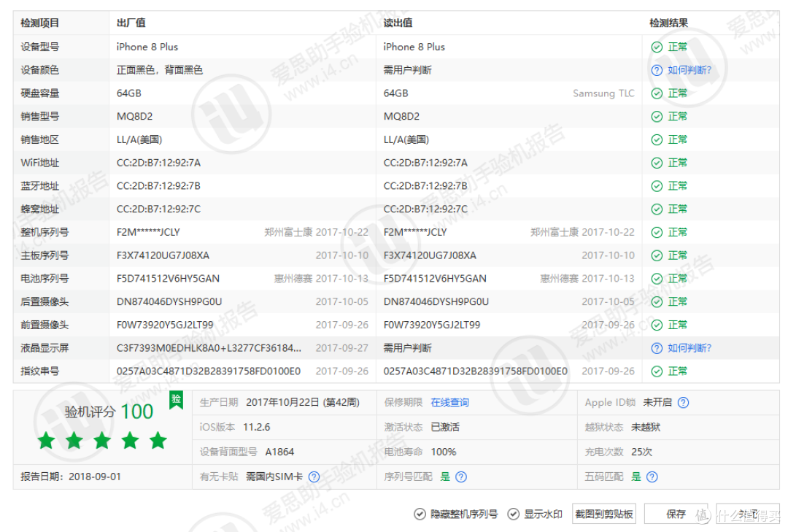Click the green check icon in 销售地区 row
This screenshot has height=532, width=788.
[657, 140]
